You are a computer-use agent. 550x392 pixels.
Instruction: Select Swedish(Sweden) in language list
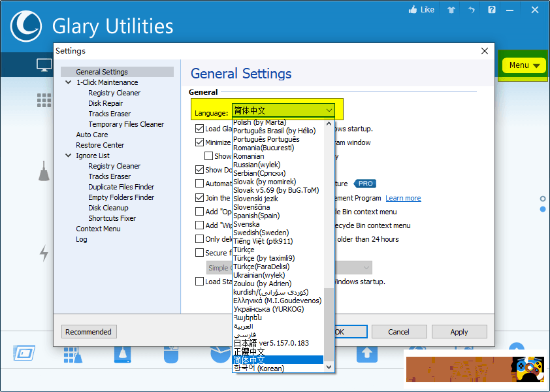tap(261, 233)
